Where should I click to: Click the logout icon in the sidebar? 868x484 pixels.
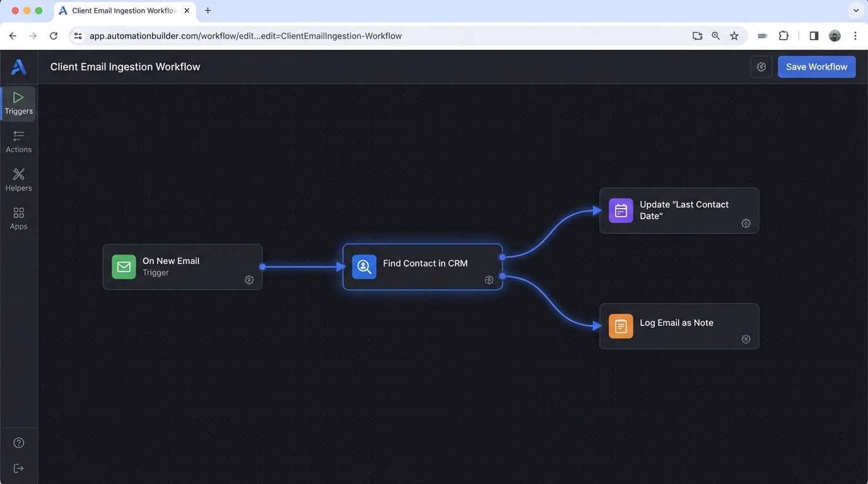pos(18,468)
